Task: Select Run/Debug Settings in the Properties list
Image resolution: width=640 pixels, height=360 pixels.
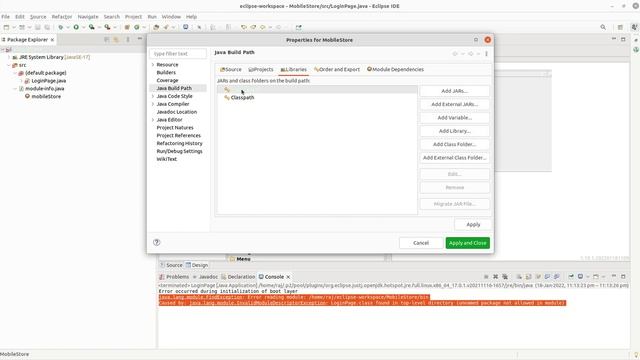Action: [x=180, y=151]
